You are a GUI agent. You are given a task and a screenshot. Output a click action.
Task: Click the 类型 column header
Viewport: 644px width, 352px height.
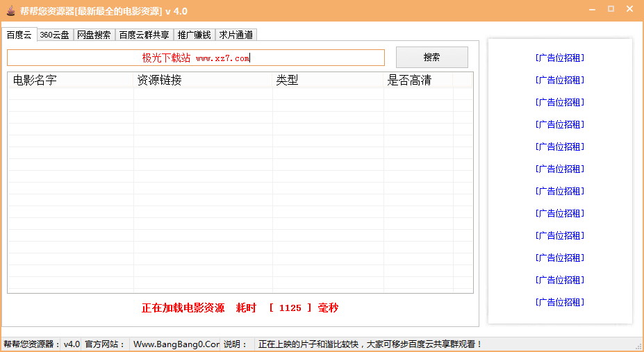click(328, 81)
